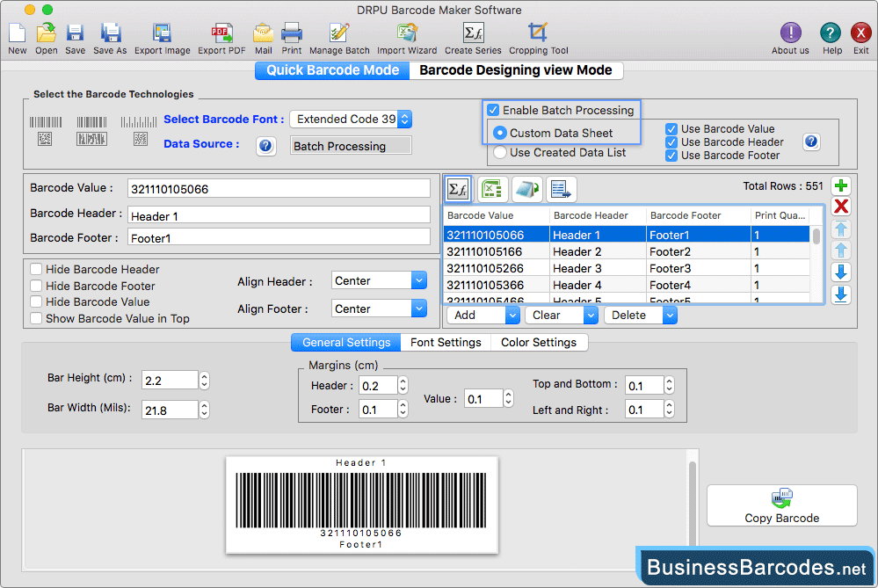Select Custom Data Sheet option
This screenshot has width=878, height=588.
(x=500, y=133)
